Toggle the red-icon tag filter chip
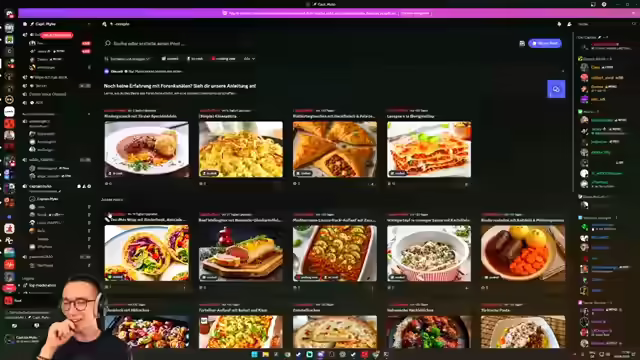 [223, 59]
